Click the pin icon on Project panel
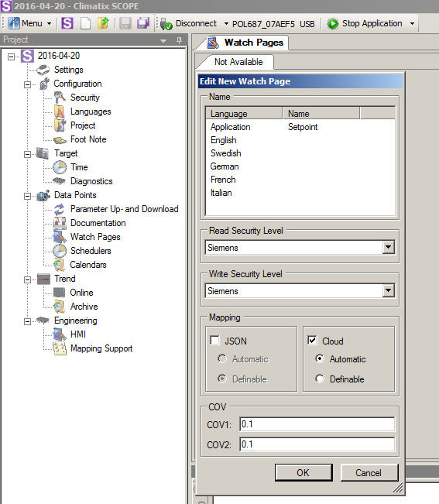Image resolution: width=439 pixels, height=504 pixels. pyautogui.click(x=179, y=40)
